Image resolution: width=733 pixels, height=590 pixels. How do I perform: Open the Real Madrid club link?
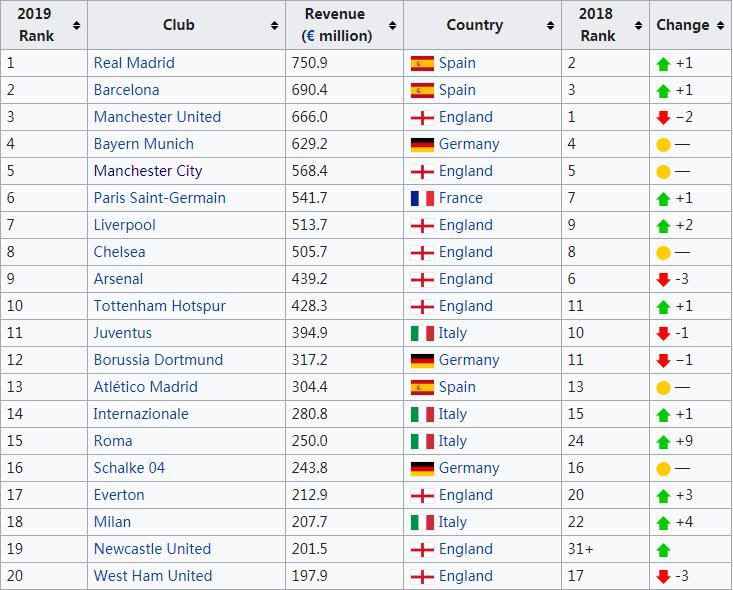(134, 63)
